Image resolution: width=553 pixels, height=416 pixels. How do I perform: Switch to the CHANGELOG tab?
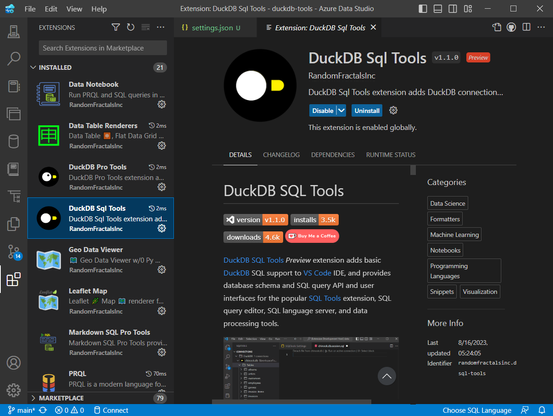(281, 155)
